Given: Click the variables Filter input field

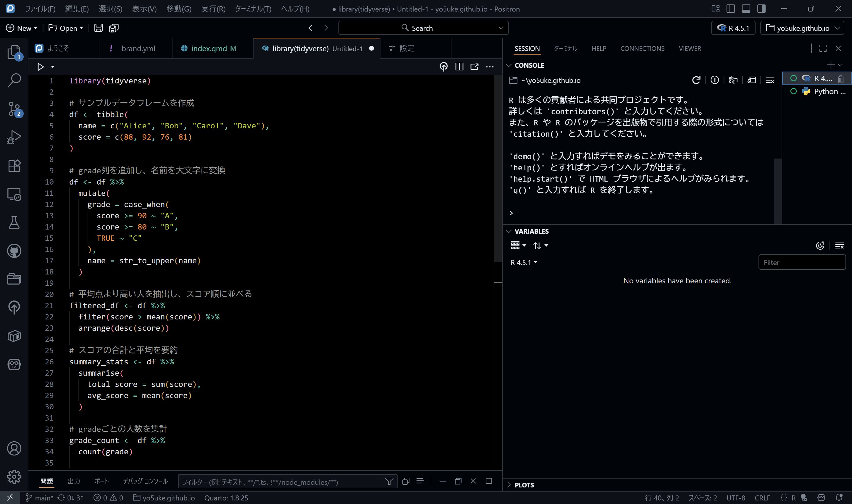Looking at the screenshot, I should (x=801, y=263).
